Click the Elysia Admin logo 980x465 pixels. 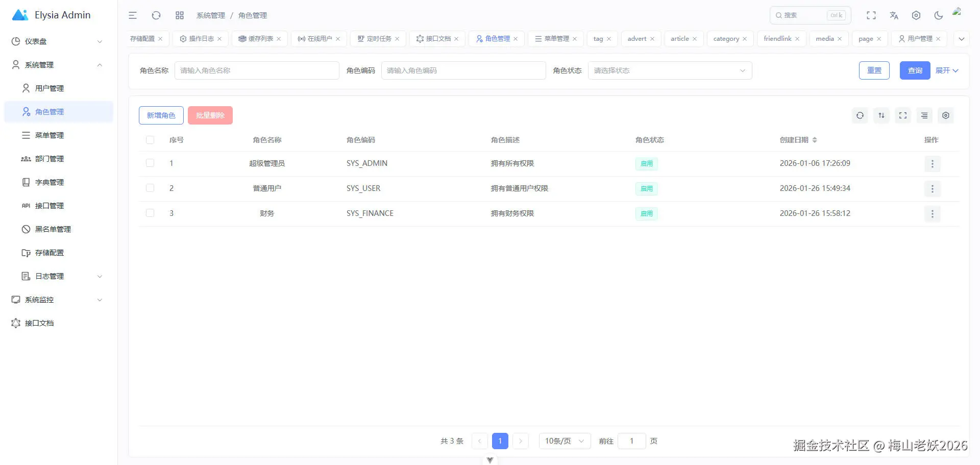(x=51, y=15)
